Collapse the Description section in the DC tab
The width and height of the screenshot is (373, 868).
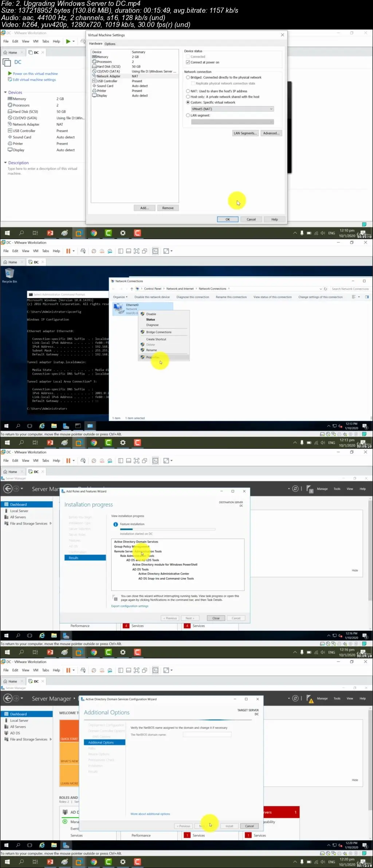(5, 163)
